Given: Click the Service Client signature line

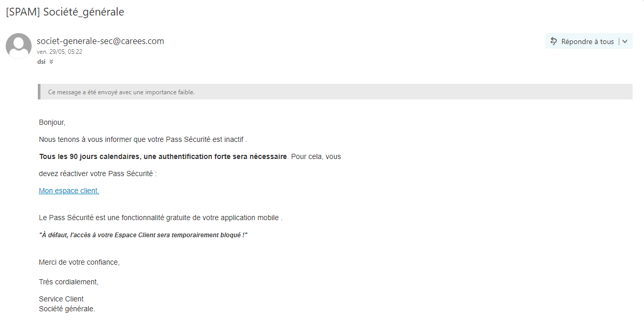Looking at the screenshot, I should pyautogui.click(x=61, y=299).
